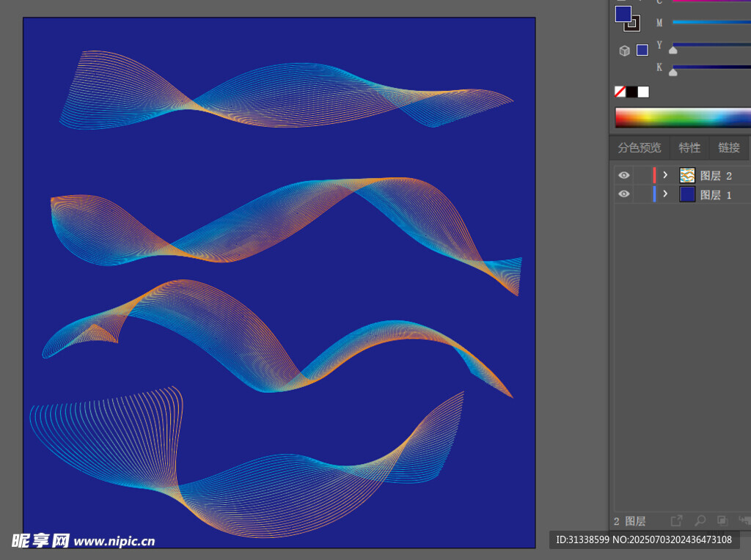The height and width of the screenshot is (560, 751).
Task: Toggle the lock column for 图层 2
Action: tap(641, 175)
